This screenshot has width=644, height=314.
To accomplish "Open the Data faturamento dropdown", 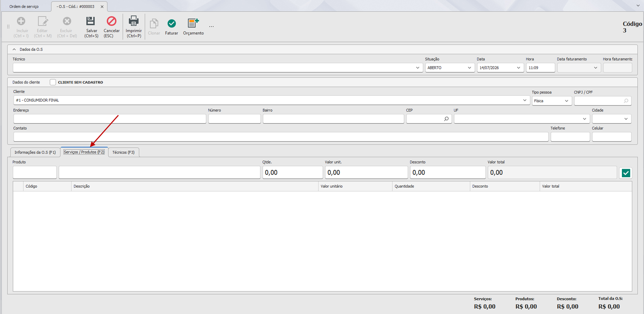I will (596, 68).
